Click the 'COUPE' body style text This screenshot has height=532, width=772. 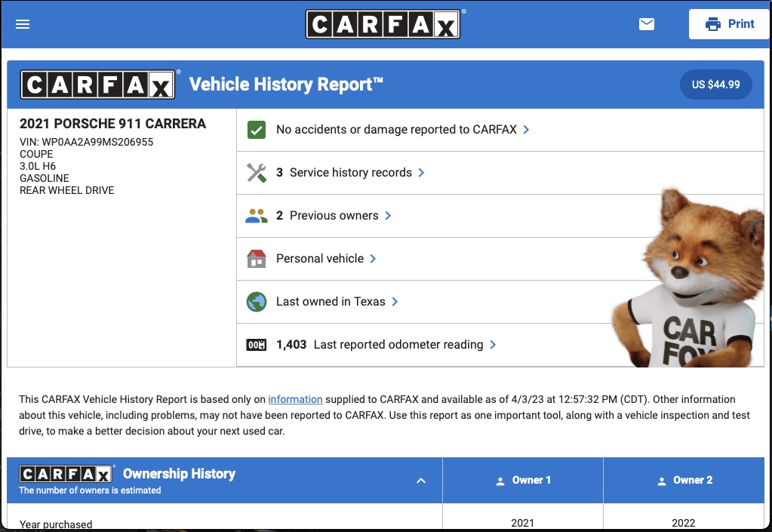[x=36, y=154]
